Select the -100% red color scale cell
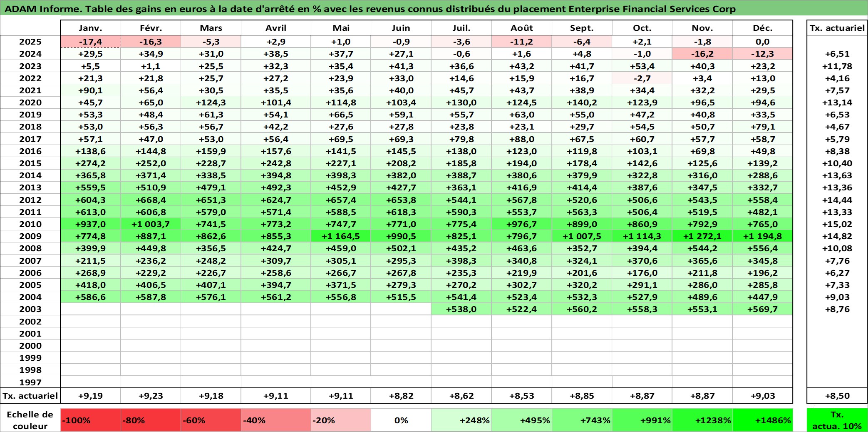 [x=91, y=420]
